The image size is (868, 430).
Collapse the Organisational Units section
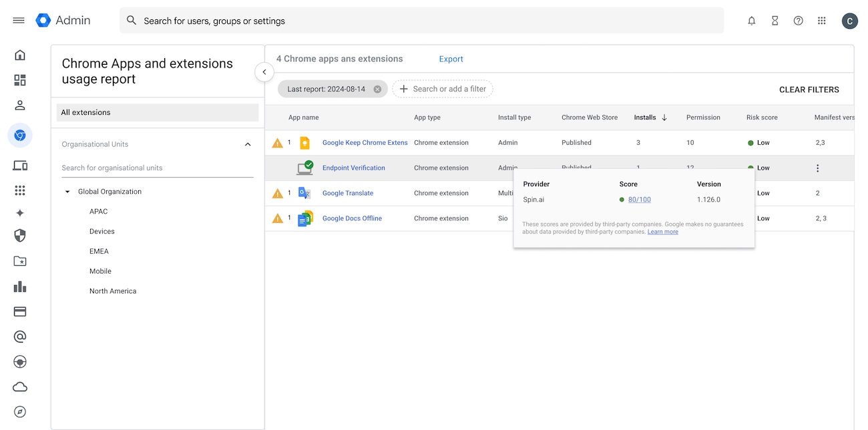[x=248, y=144]
